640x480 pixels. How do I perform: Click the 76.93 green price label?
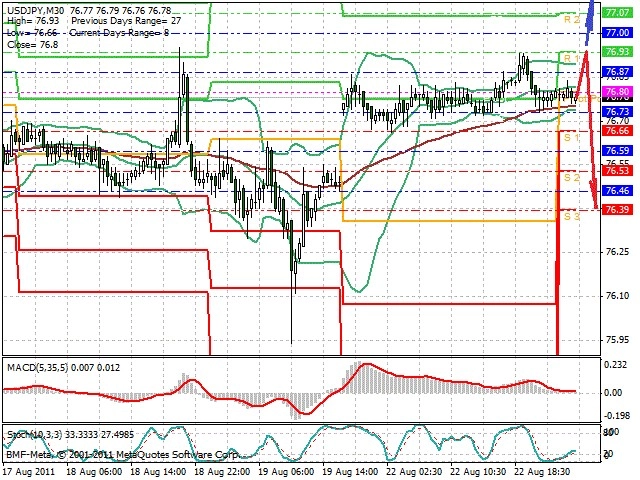618,52
